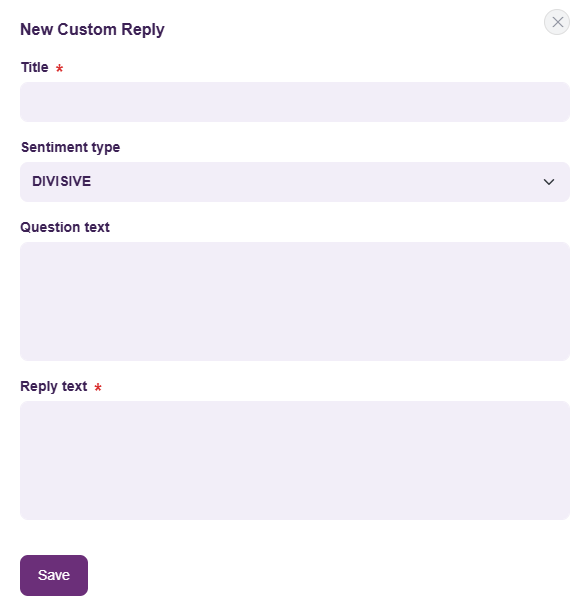Click the New Custom Reply heading
Screen dimensions: 582x612
[92, 30]
